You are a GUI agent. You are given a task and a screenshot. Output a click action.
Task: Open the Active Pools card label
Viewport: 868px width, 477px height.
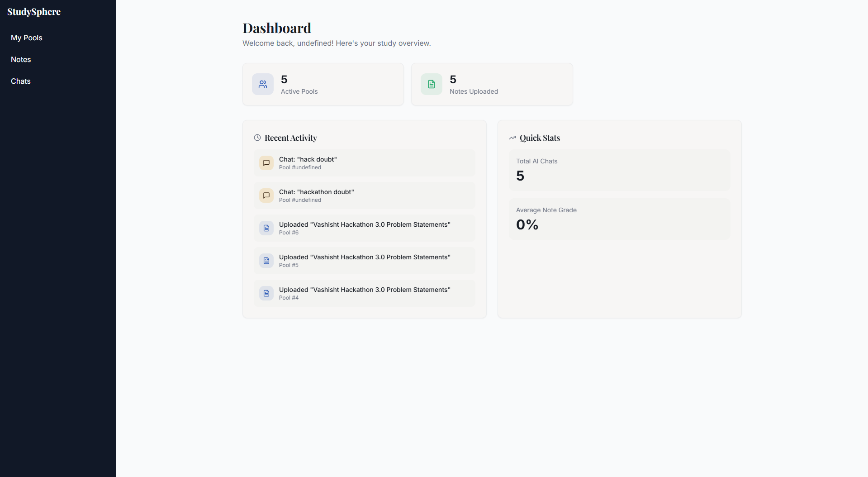pyautogui.click(x=299, y=91)
